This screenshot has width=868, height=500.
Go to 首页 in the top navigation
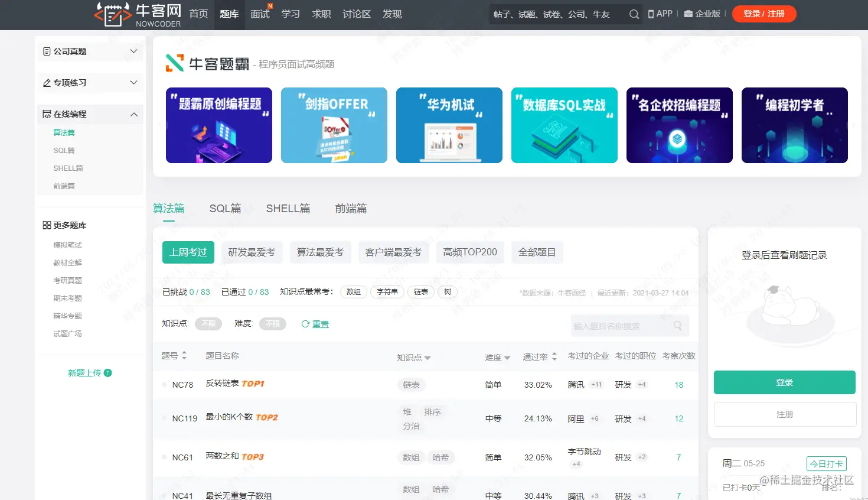(198, 14)
